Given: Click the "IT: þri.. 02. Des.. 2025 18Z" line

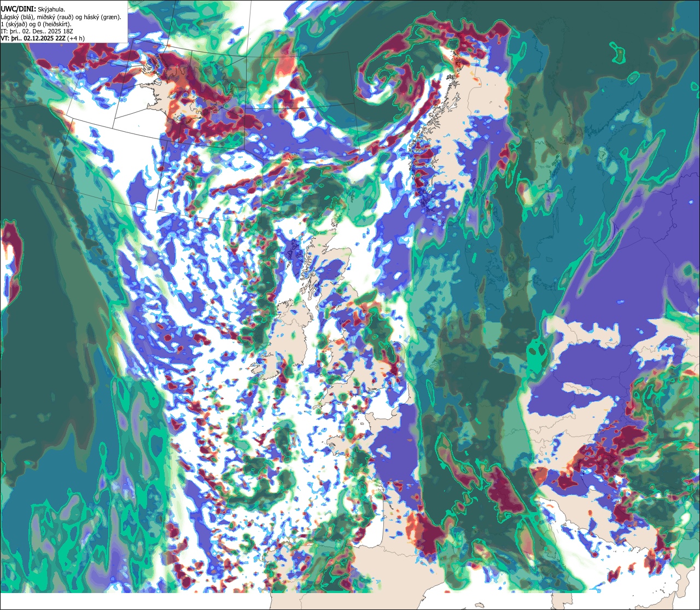Looking at the screenshot, I should (x=37, y=32).
